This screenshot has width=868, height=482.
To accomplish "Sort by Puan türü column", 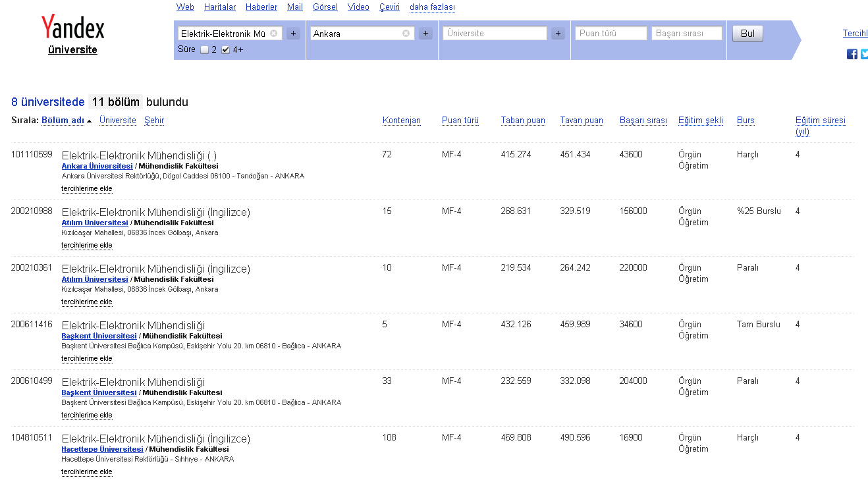I will click(460, 120).
